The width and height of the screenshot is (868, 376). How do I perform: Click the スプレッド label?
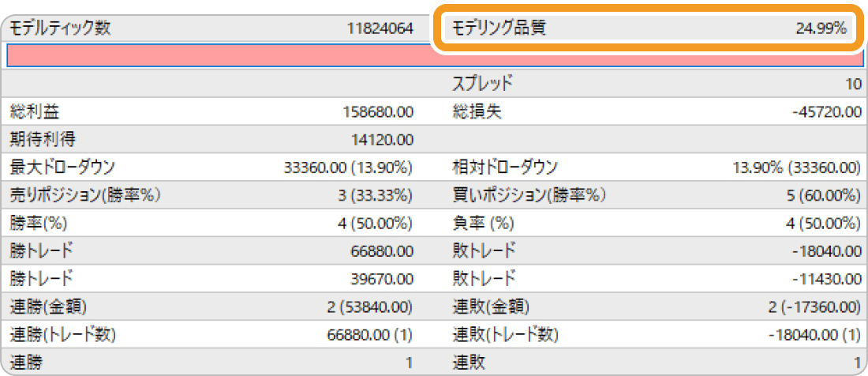482,85
